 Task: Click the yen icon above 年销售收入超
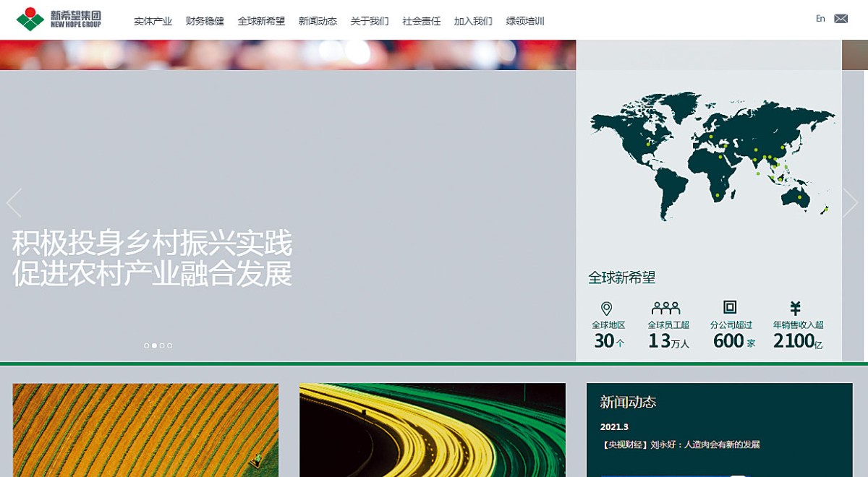[795, 308]
